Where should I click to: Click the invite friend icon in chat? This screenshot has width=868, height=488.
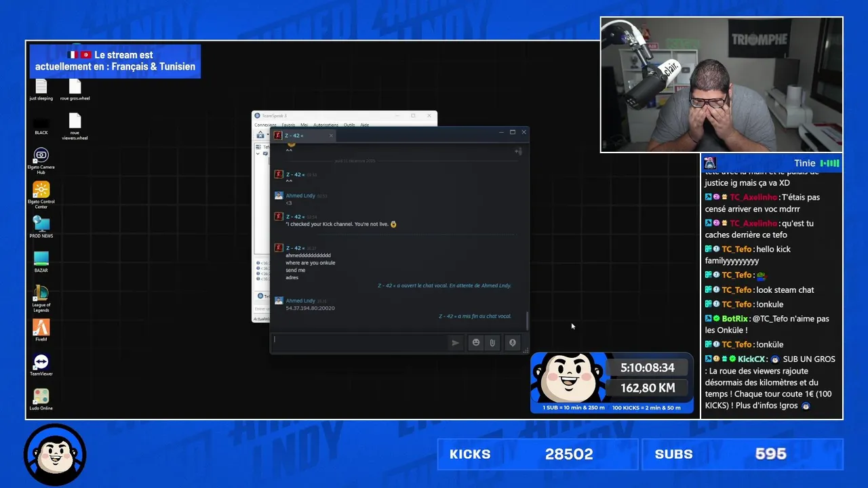(518, 152)
